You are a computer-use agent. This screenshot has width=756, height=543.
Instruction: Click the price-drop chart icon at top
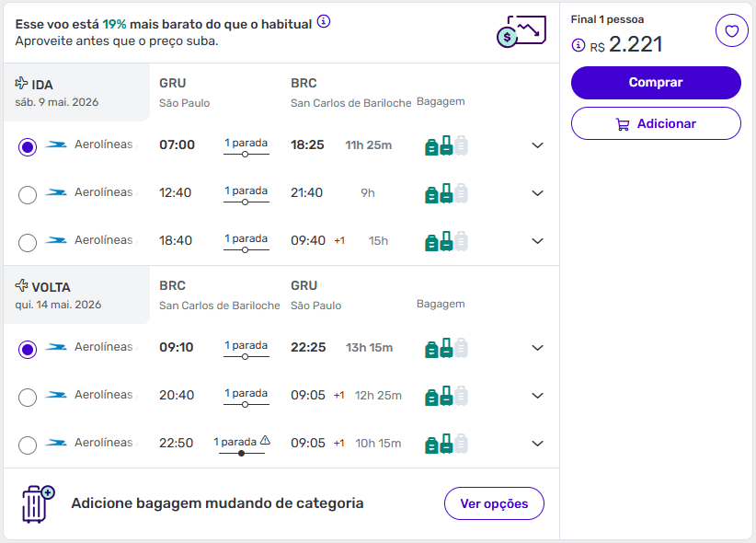521,32
